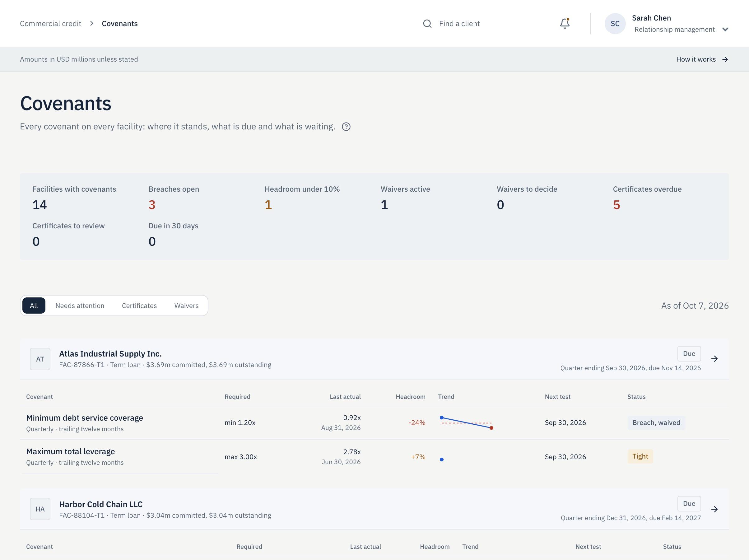Image resolution: width=749 pixels, height=560 pixels.
Task: Click the help question-mark icon beside the subtitle
Action: click(x=346, y=127)
